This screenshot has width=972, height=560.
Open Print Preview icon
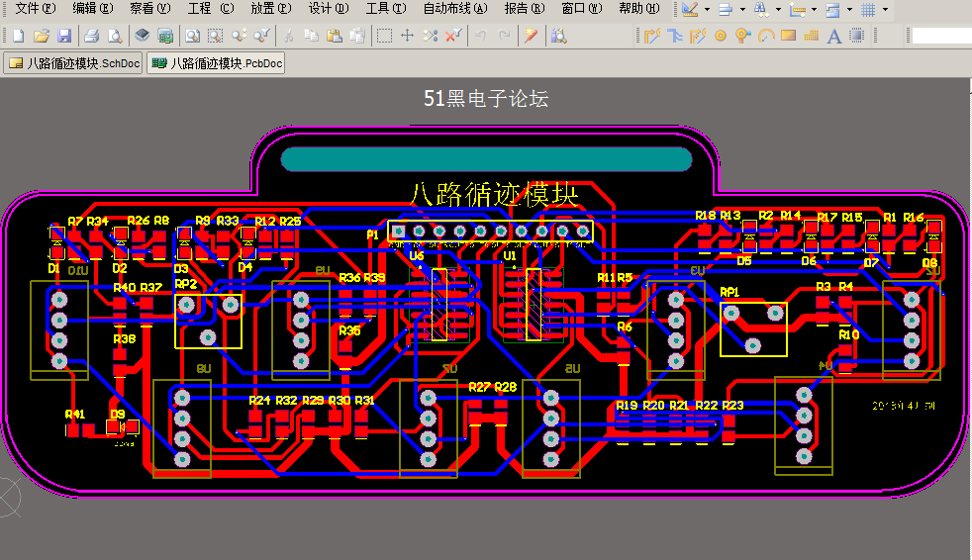pyautogui.click(x=115, y=36)
